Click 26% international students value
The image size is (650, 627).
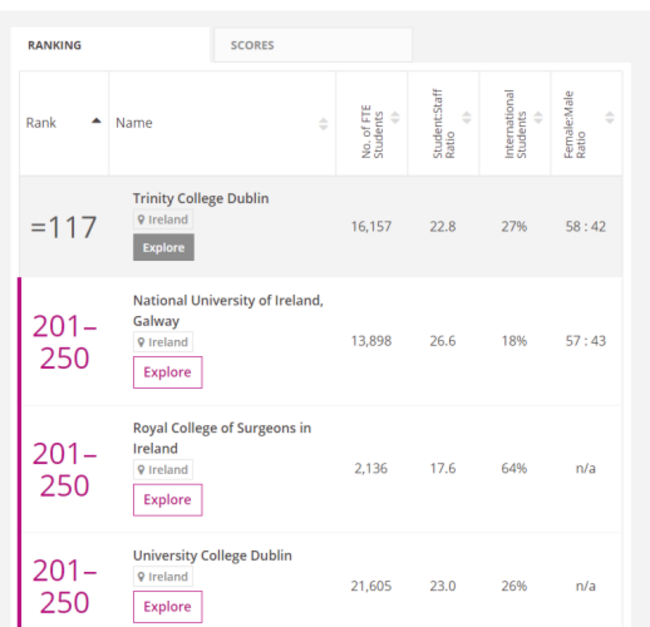point(514,586)
